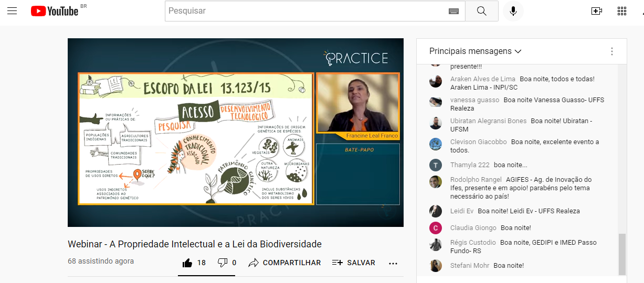
Task: Expand the Principais mensagens dropdown
Action: (x=475, y=51)
